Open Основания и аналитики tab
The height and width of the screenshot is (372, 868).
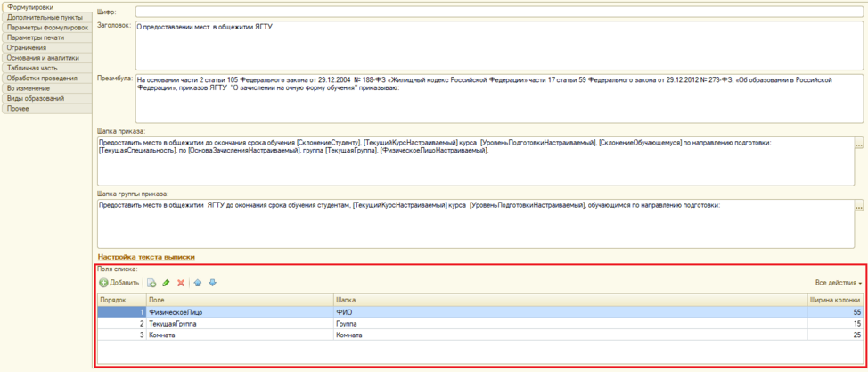tap(46, 58)
